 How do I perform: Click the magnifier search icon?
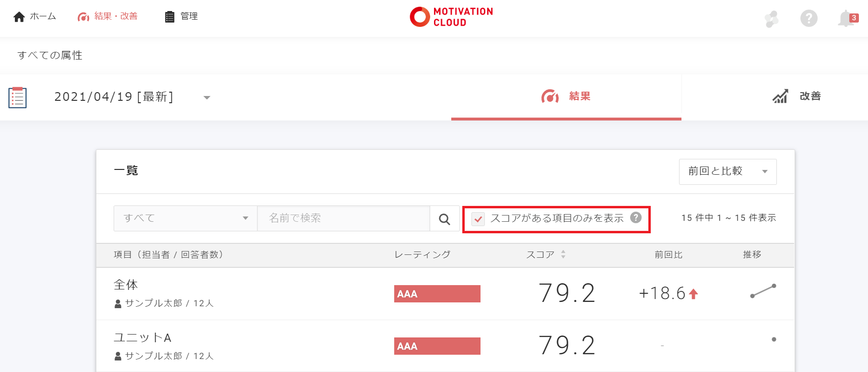[x=445, y=219]
